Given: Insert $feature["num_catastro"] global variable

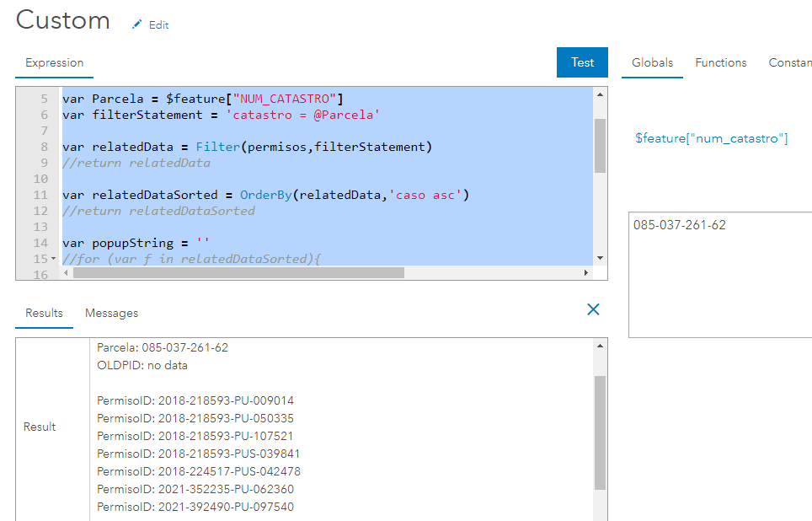Looking at the screenshot, I should click(711, 138).
